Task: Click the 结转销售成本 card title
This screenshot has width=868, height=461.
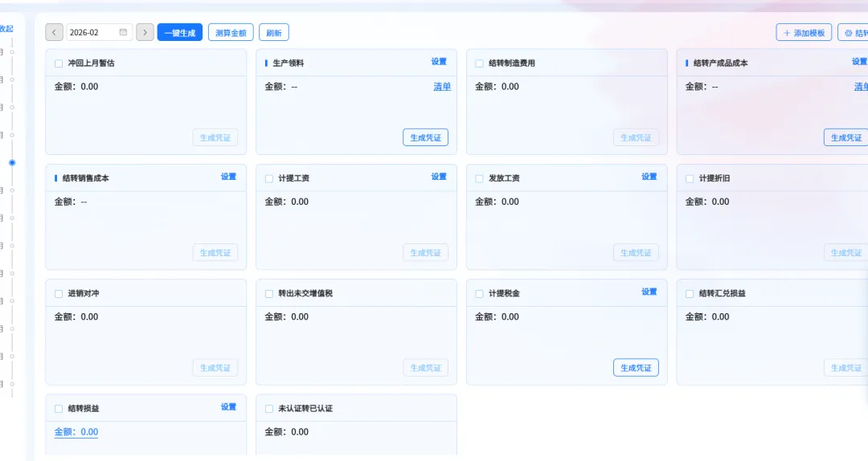Action: (x=86, y=178)
